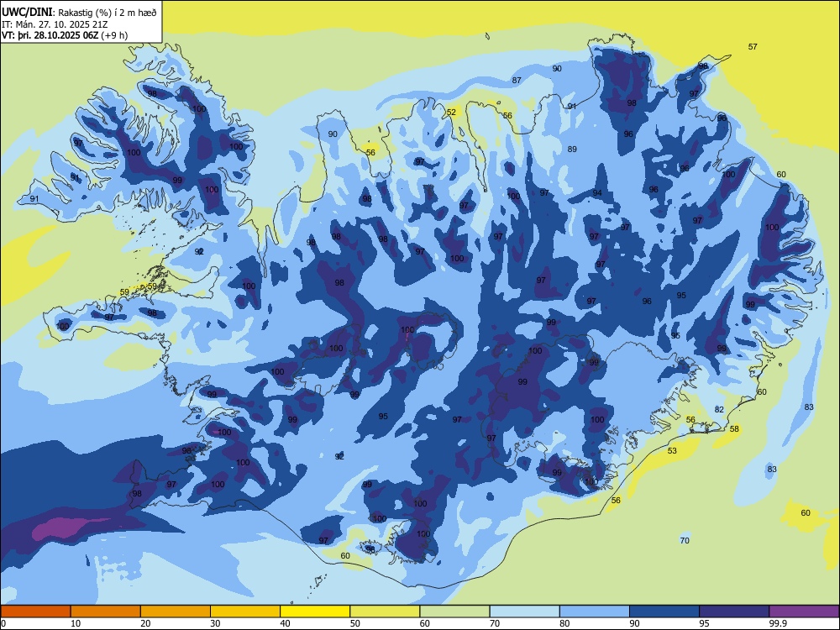Image resolution: width=840 pixels, height=630 pixels.
Task: Select legend tick label '20'
Action: pos(145,623)
